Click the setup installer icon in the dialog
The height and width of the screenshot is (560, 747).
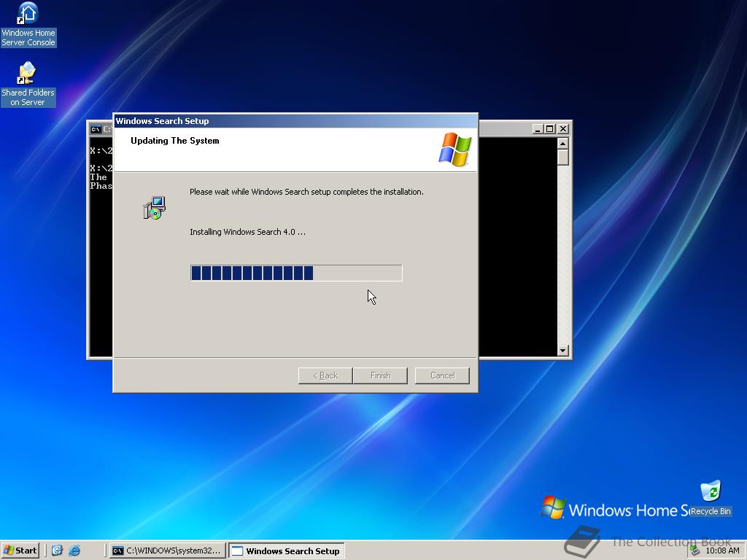155,208
